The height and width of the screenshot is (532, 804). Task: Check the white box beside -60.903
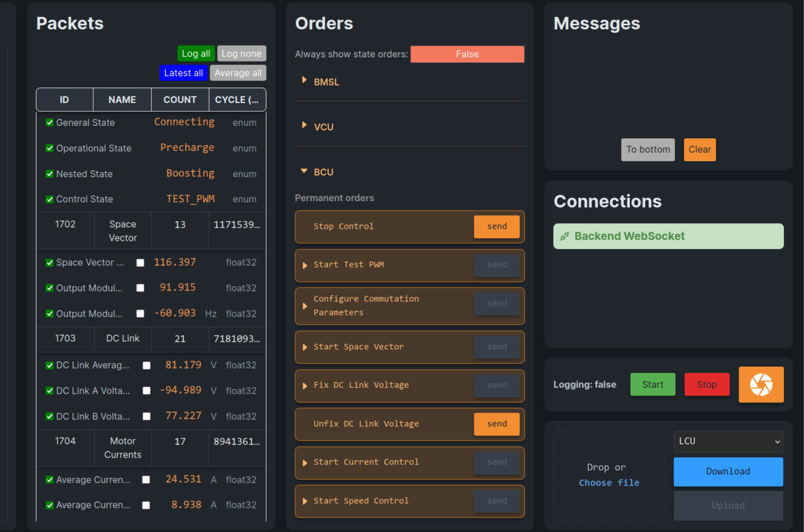140,313
